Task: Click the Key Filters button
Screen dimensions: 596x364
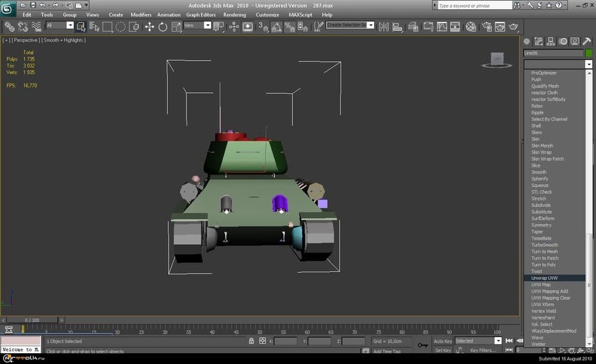Action: (483, 350)
